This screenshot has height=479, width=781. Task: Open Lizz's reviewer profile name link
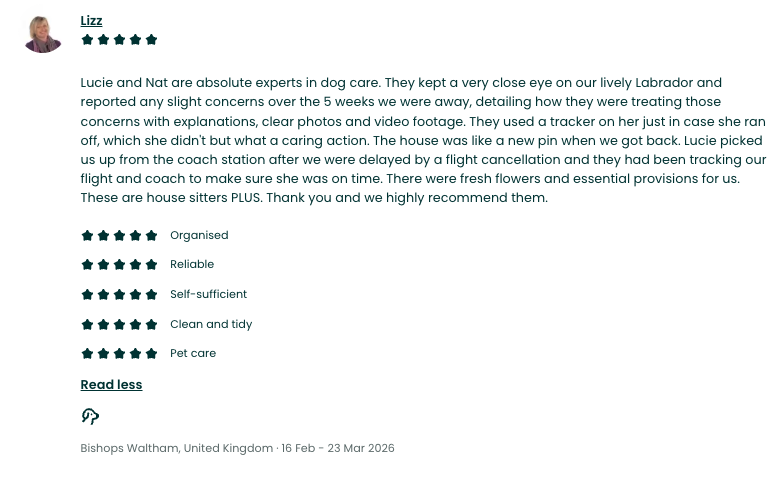91,20
